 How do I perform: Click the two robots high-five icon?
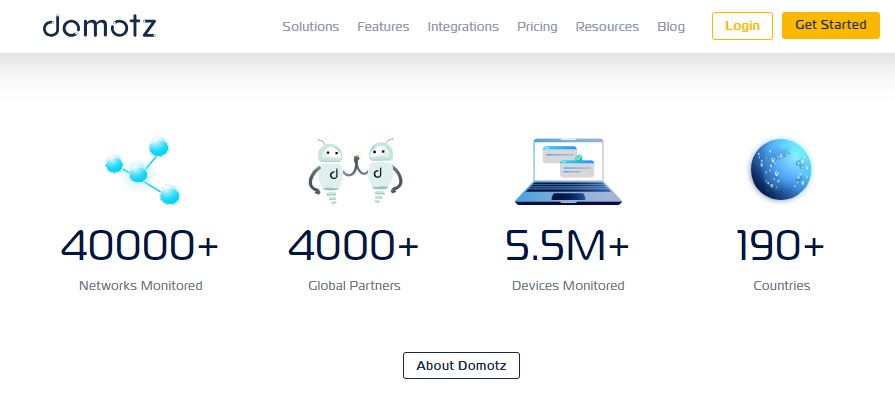(x=355, y=171)
